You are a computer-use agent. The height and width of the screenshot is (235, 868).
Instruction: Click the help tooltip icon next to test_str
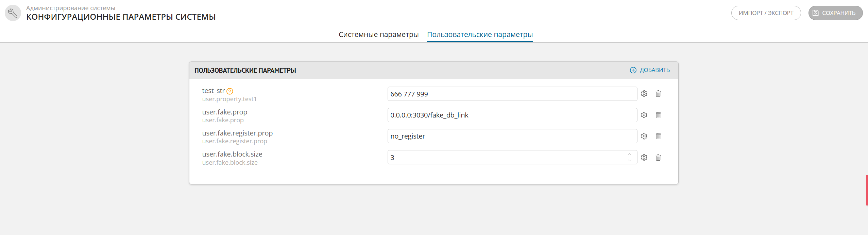tap(231, 91)
